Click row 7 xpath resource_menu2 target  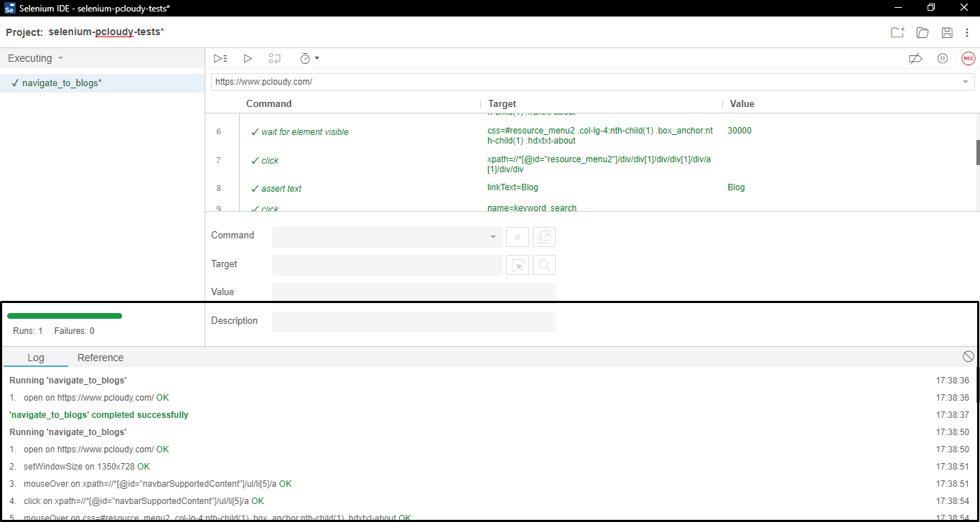pyautogui.click(x=599, y=164)
